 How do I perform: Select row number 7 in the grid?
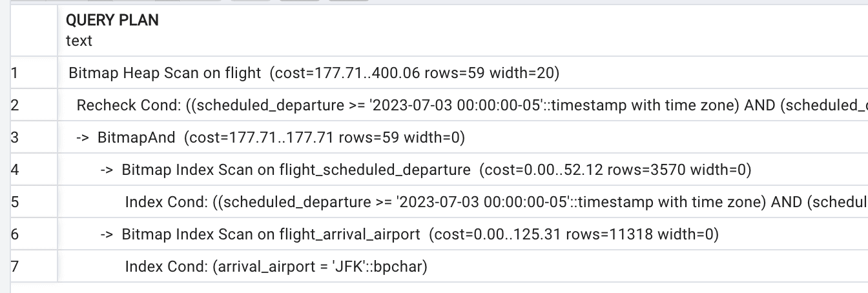click(15, 267)
